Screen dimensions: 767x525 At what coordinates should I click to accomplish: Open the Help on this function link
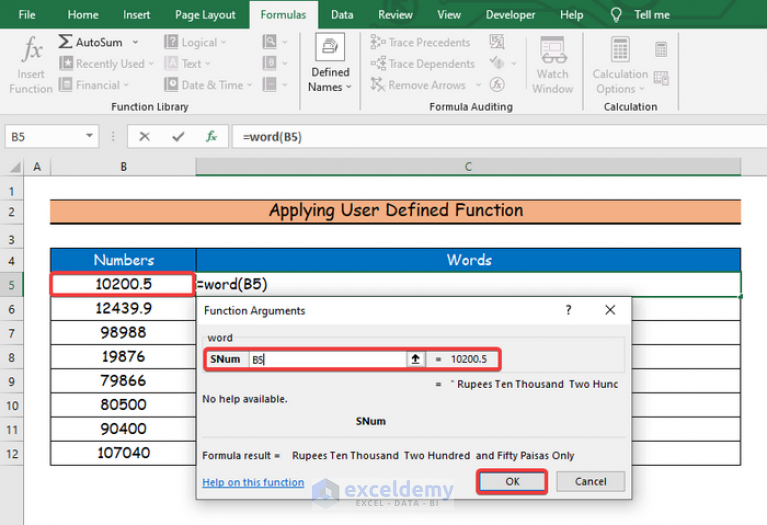click(x=253, y=482)
